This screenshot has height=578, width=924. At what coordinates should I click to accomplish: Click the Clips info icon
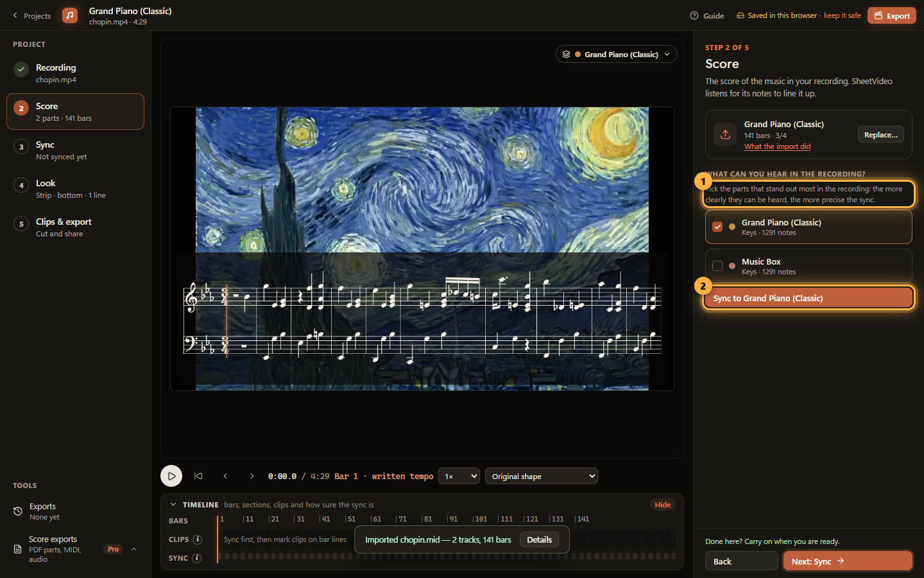coord(198,539)
